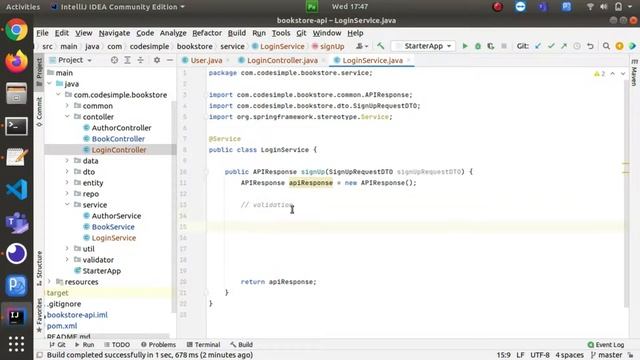
Task: Open the StarterApp run configuration dropdown
Action: 423,46
